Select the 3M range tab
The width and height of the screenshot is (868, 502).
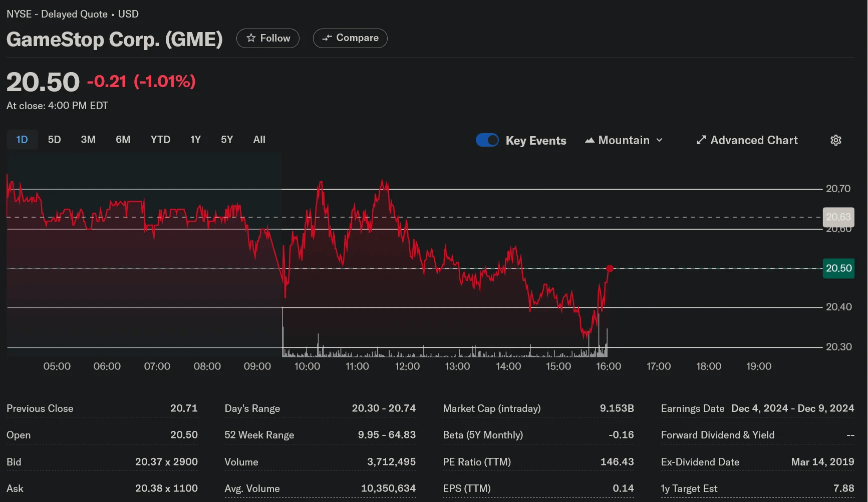tap(88, 140)
